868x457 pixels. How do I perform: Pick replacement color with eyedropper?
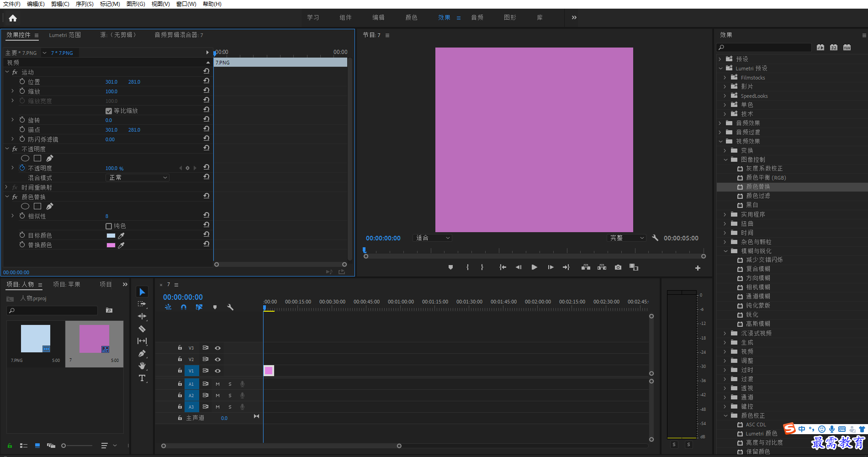click(x=121, y=245)
